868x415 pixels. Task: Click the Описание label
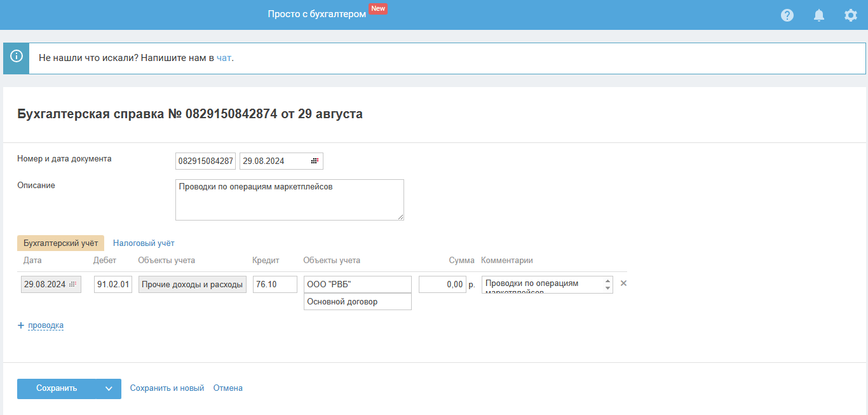pos(36,186)
